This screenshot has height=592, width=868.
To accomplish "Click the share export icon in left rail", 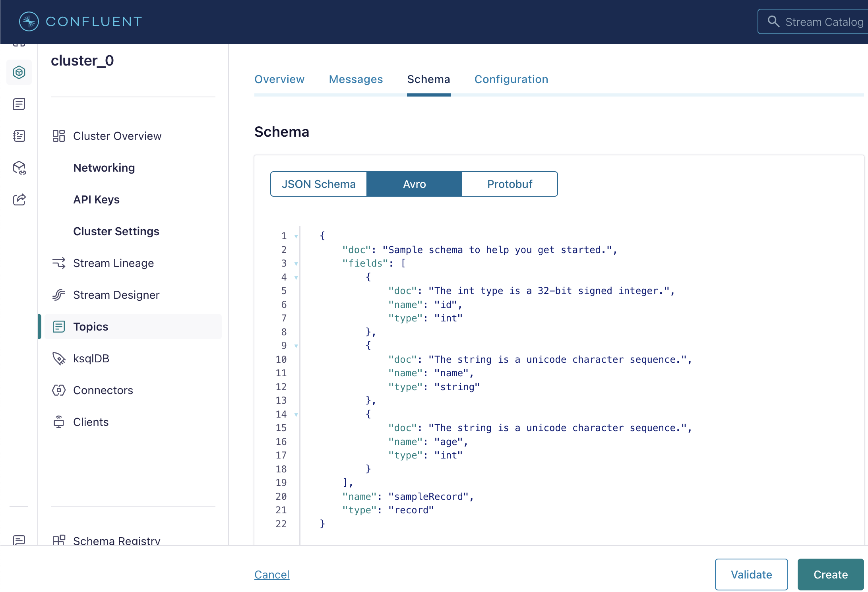I will [x=19, y=199].
